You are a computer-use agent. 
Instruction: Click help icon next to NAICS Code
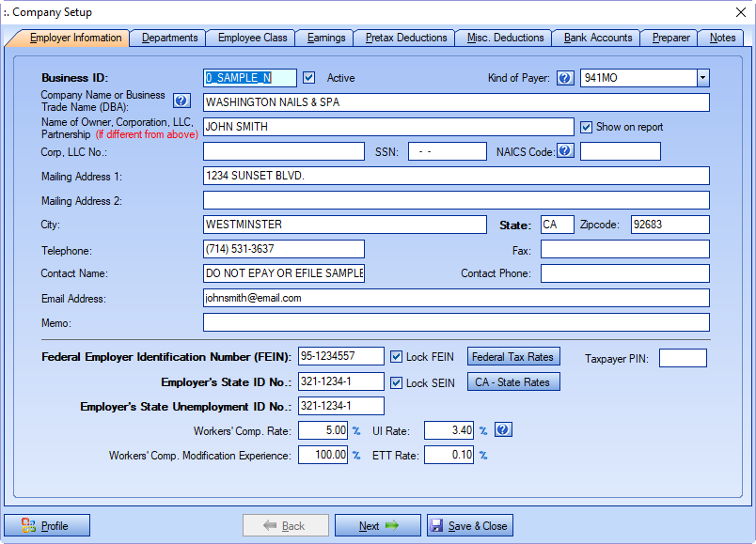pos(565,150)
